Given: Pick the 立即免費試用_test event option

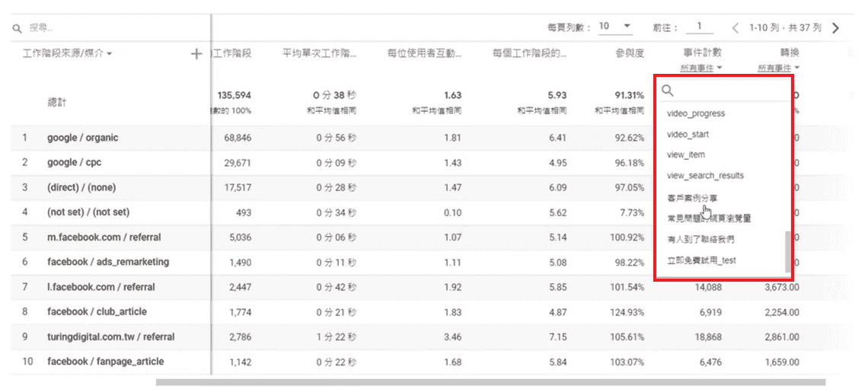Looking at the screenshot, I should pos(701,260).
